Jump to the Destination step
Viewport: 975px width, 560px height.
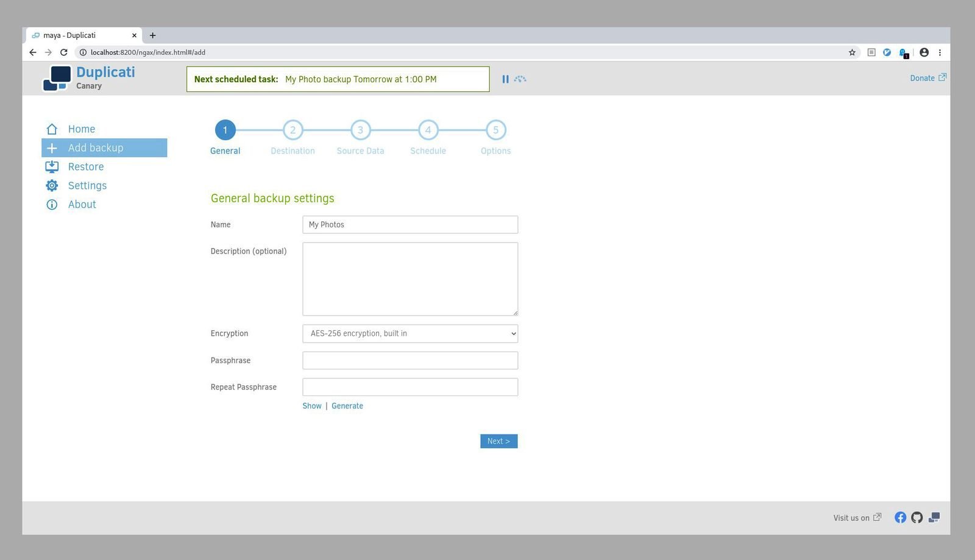[292, 130]
